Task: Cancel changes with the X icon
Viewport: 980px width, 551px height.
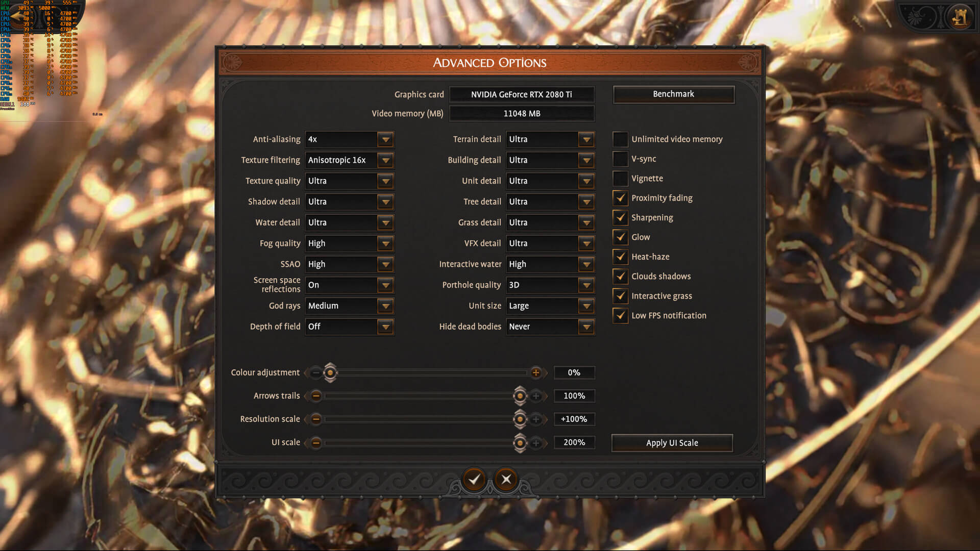Action: [506, 480]
